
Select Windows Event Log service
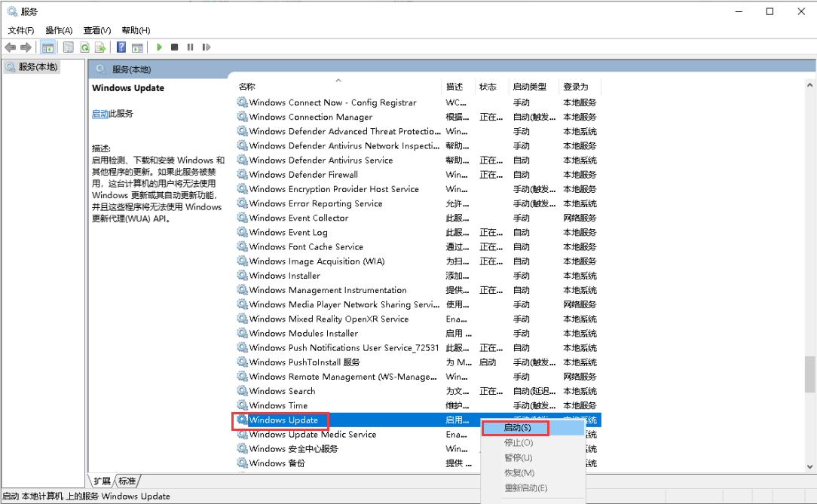pyautogui.click(x=418, y=233)
